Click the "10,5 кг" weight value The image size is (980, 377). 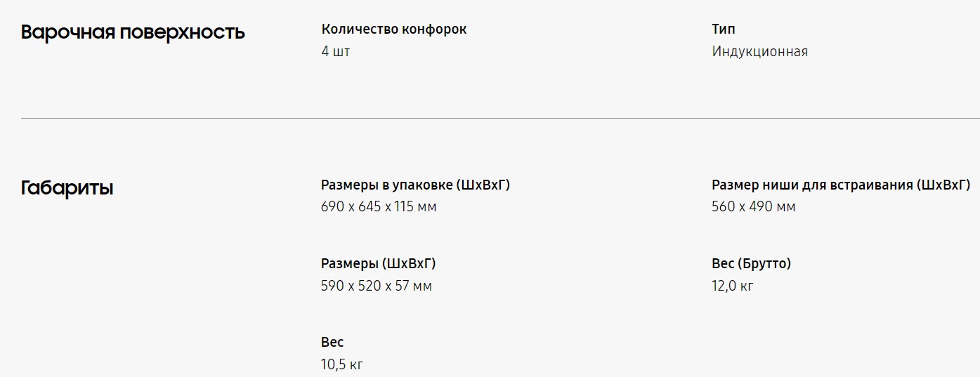[342, 365]
